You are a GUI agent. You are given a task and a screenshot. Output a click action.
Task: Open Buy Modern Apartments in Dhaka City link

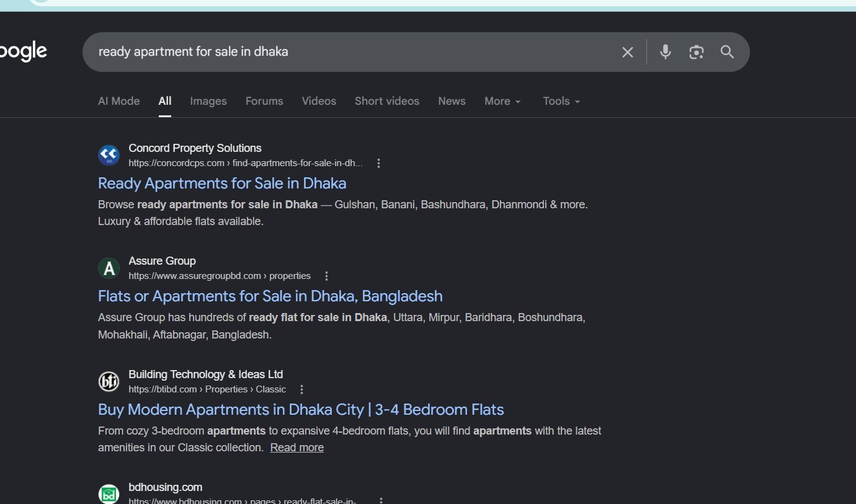pyautogui.click(x=301, y=410)
